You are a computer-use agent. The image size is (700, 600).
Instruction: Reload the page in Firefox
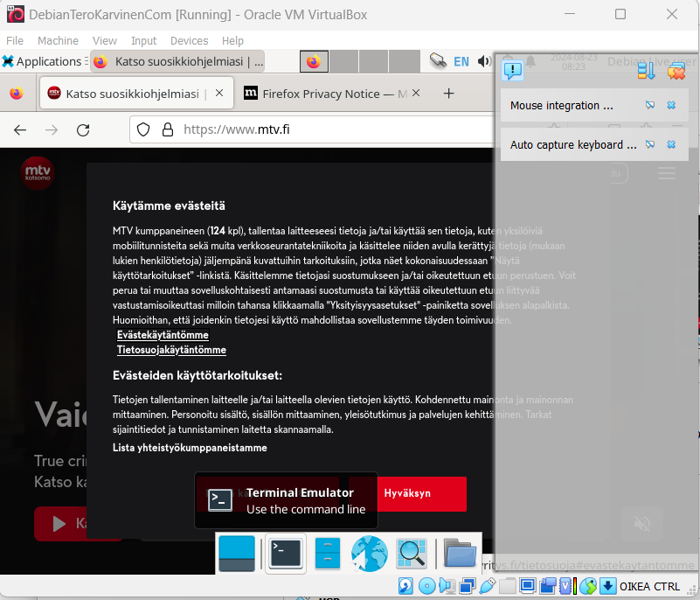click(x=83, y=129)
